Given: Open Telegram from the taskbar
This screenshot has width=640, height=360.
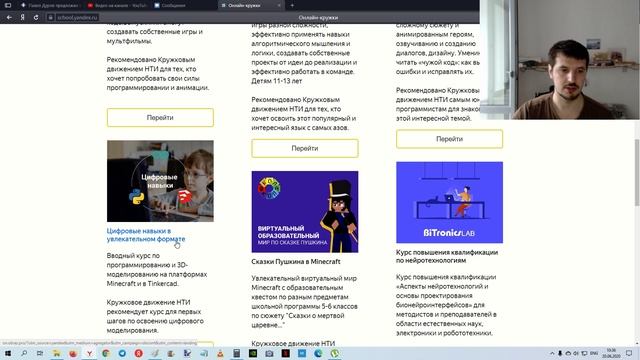Looking at the screenshot, I should [122, 353].
